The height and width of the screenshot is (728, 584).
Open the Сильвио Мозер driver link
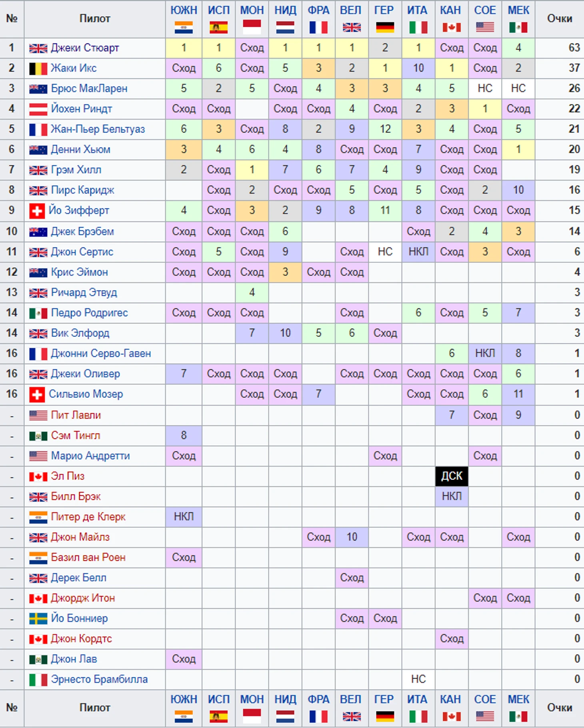[x=86, y=394]
